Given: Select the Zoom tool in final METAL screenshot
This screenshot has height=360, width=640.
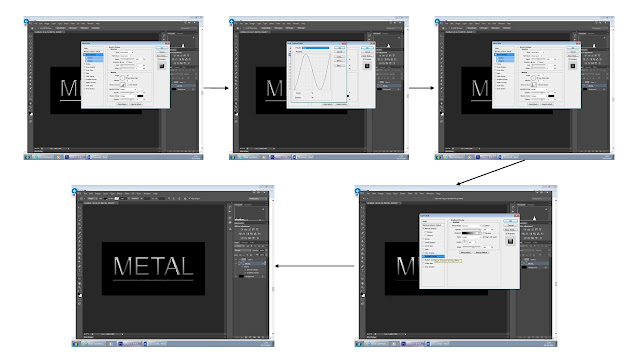Looking at the screenshot, I should pyautogui.click(x=80, y=288).
